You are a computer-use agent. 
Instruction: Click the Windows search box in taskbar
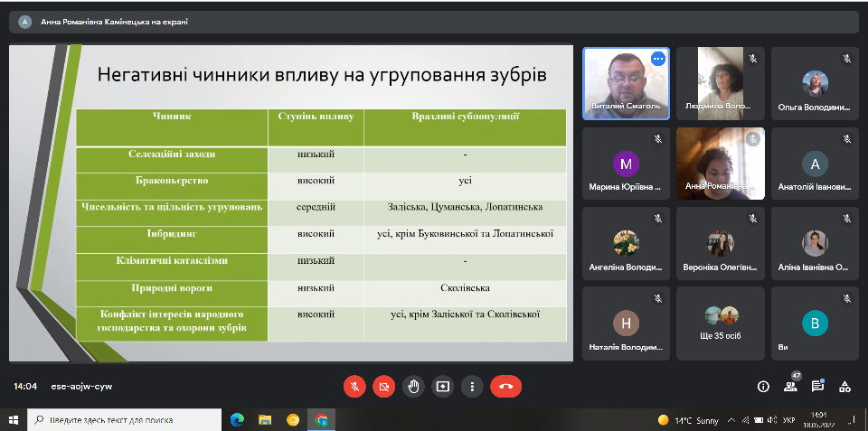pyautogui.click(x=125, y=420)
